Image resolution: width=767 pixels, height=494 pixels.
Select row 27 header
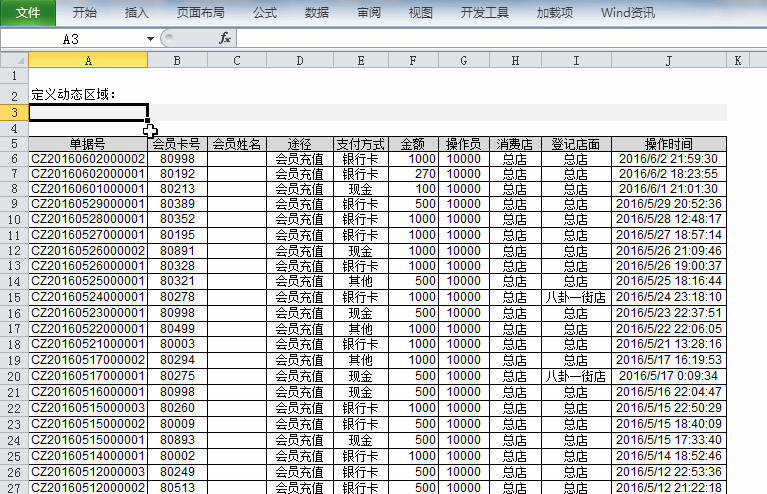(x=14, y=488)
